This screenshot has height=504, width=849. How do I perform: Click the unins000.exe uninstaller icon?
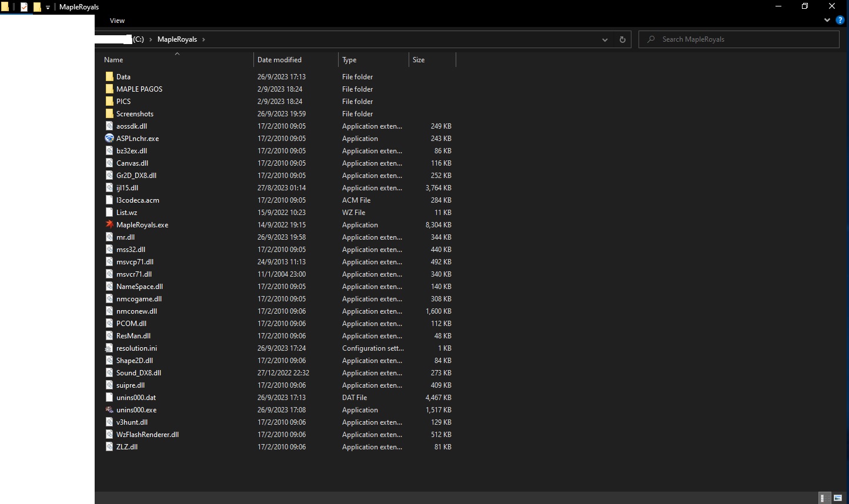point(109,409)
